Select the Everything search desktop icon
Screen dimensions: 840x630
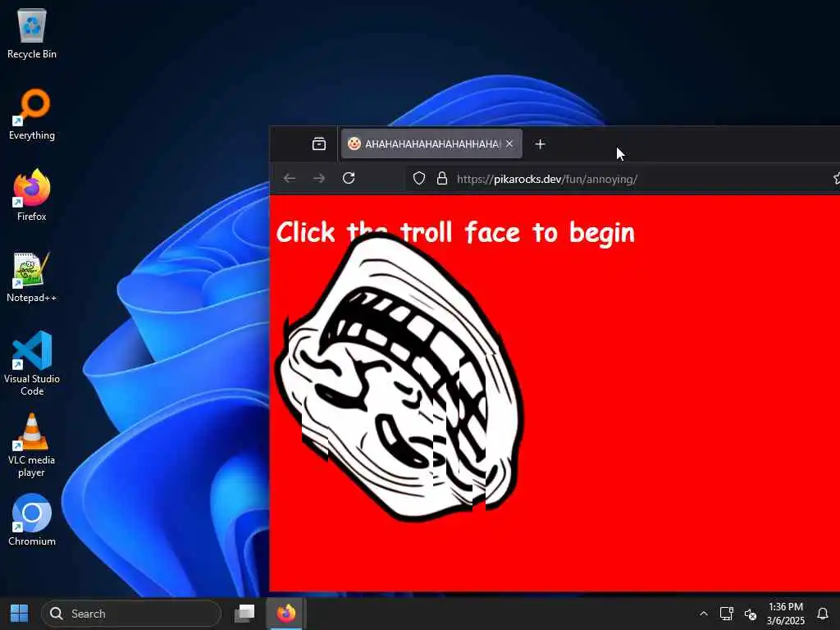point(32,115)
